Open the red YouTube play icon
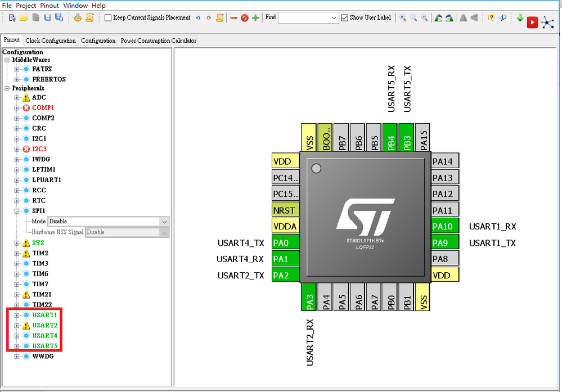The height and width of the screenshot is (392, 562). [x=532, y=22]
